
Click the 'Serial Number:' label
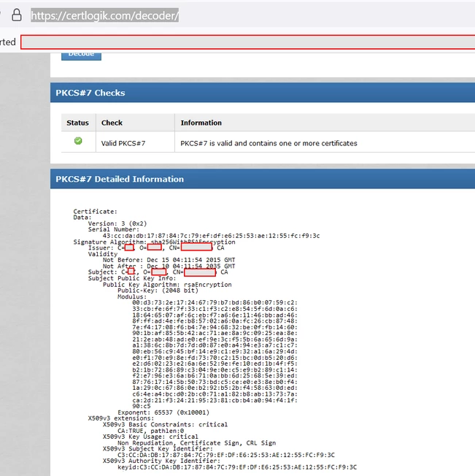point(114,229)
